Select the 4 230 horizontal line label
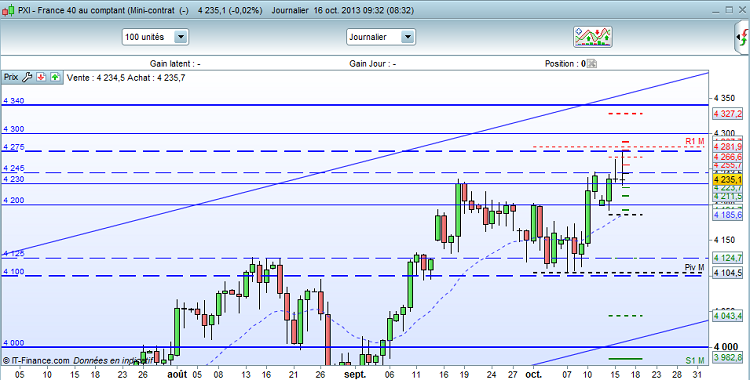The height and width of the screenshot is (380, 750). [x=13, y=179]
